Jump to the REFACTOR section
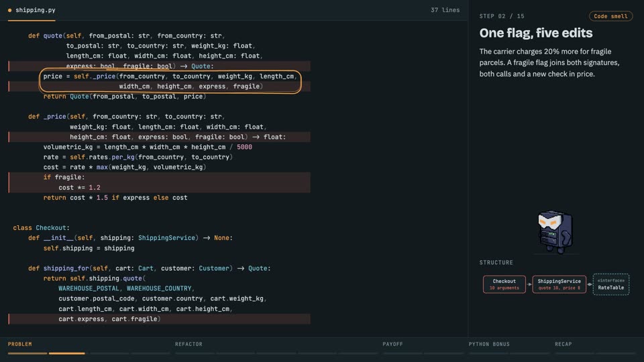Screen dimensions: 644x362 (x=189, y=344)
